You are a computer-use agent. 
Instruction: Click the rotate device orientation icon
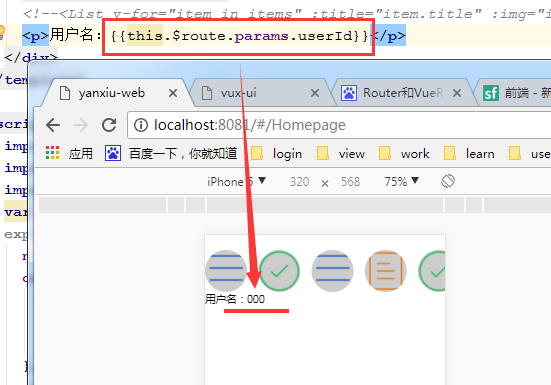coord(448,181)
